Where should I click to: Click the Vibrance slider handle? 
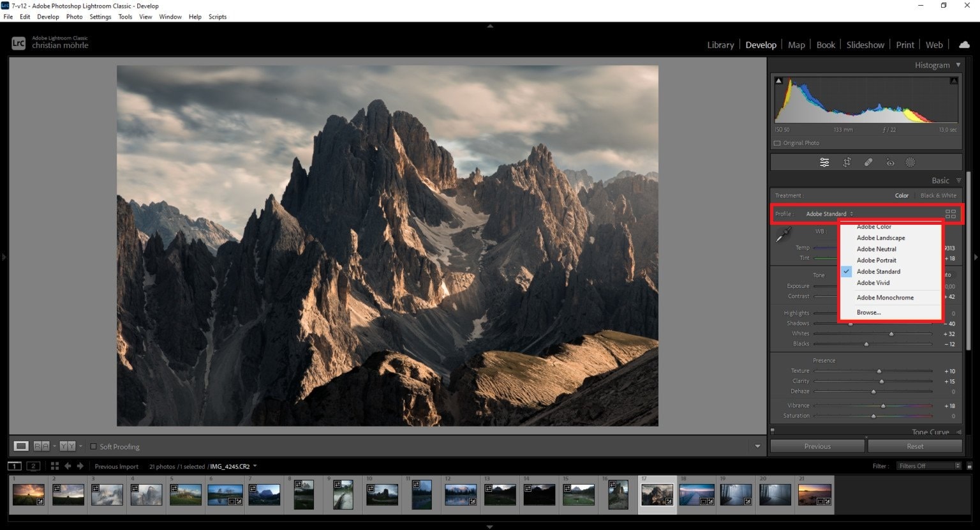883,405
